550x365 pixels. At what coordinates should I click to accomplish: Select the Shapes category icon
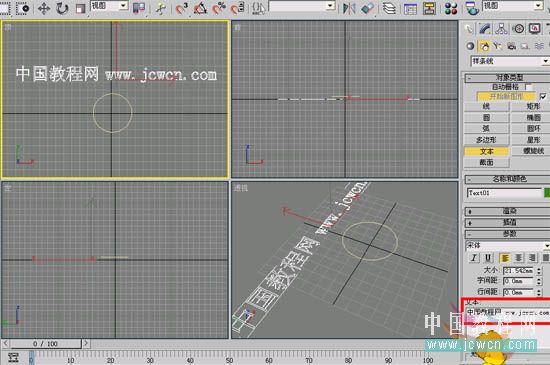coord(484,46)
